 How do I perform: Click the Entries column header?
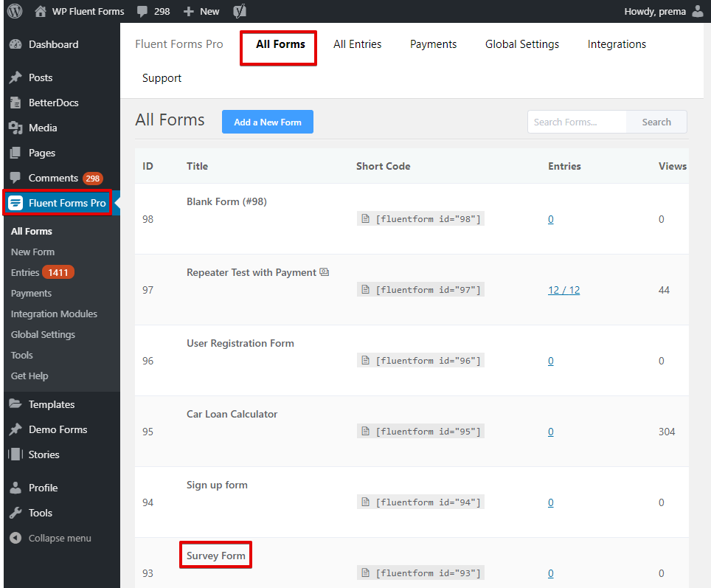(x=564, y=166)
